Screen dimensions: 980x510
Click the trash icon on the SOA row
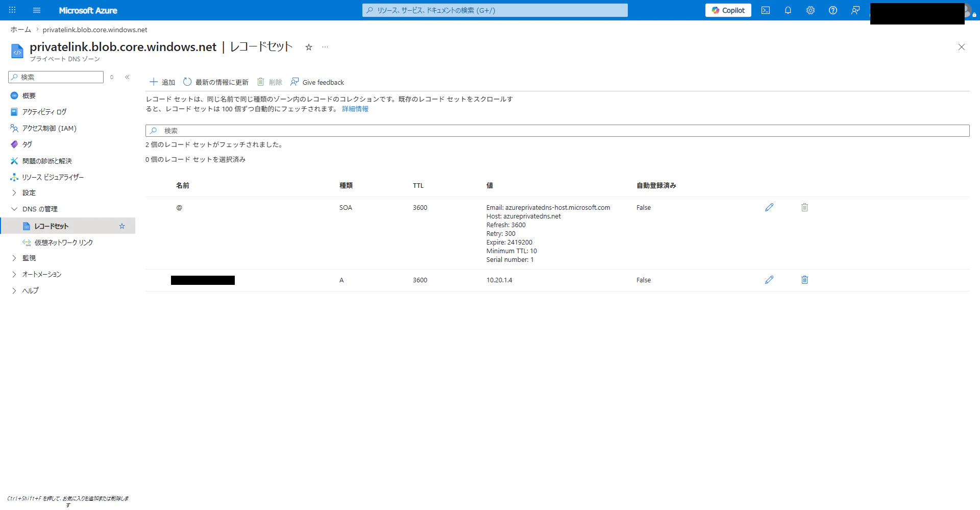[x=804, y=207]
